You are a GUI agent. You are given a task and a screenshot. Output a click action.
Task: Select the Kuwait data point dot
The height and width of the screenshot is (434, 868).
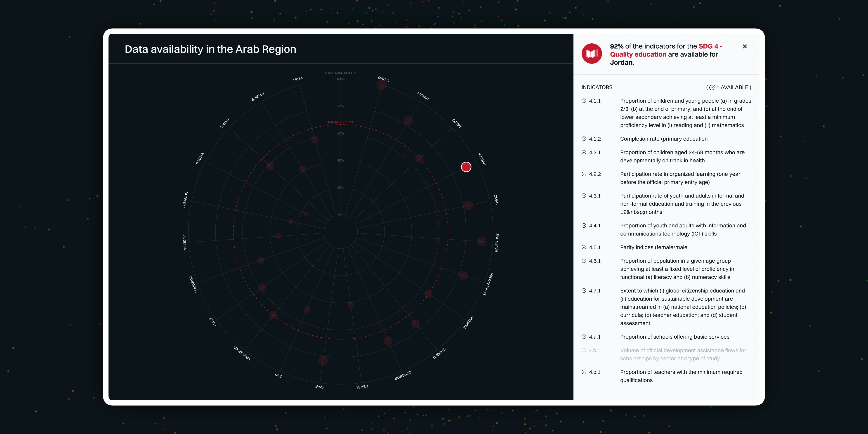[408, 121]
